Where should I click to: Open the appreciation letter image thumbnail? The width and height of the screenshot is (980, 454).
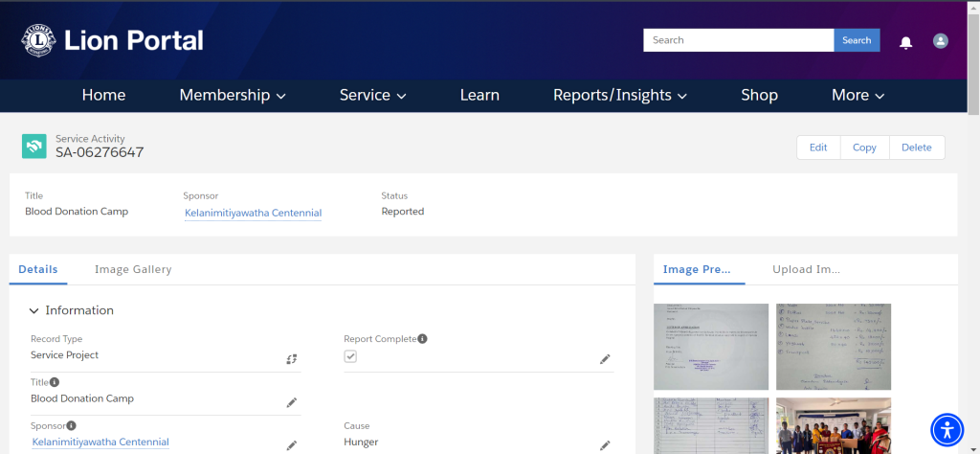[711, 347]
